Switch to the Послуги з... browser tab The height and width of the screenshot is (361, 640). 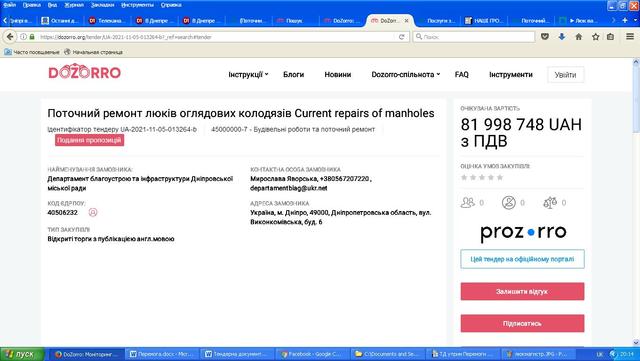438,20
